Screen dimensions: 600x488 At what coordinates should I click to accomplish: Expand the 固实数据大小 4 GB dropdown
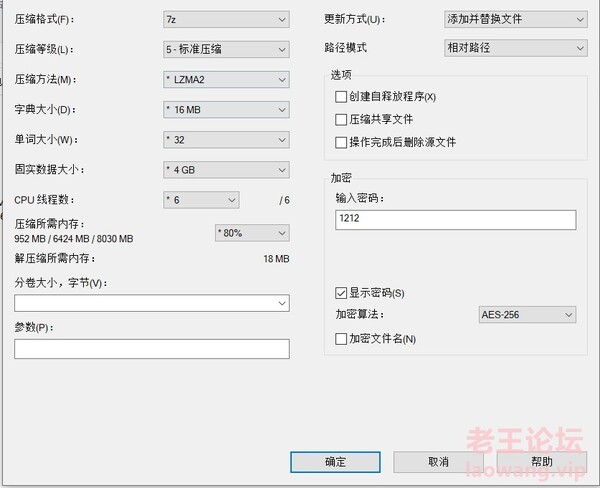click(x=226, y=170)
